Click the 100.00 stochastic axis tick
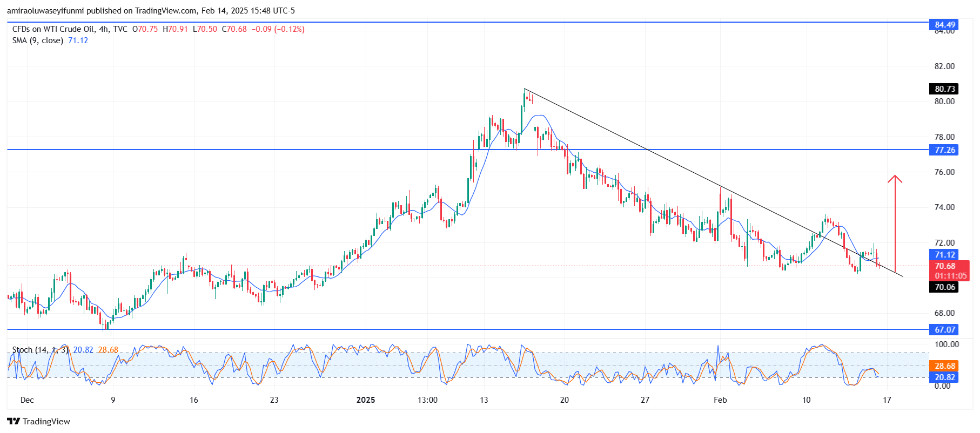Screen dimensions: 980x433 point(947,344)
